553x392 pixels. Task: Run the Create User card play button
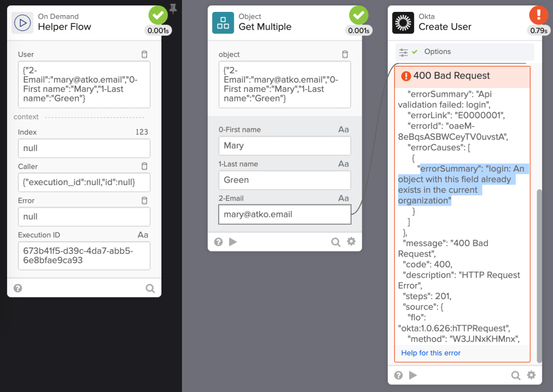tap(413, 375)
